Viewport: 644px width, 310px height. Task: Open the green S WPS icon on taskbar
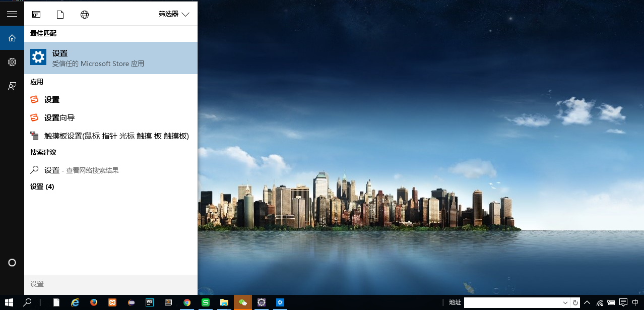point(206,302)
